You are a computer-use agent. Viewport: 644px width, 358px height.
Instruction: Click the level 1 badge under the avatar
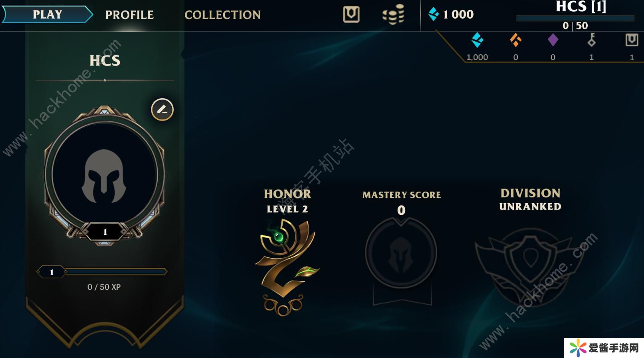[x=105, y=231]
